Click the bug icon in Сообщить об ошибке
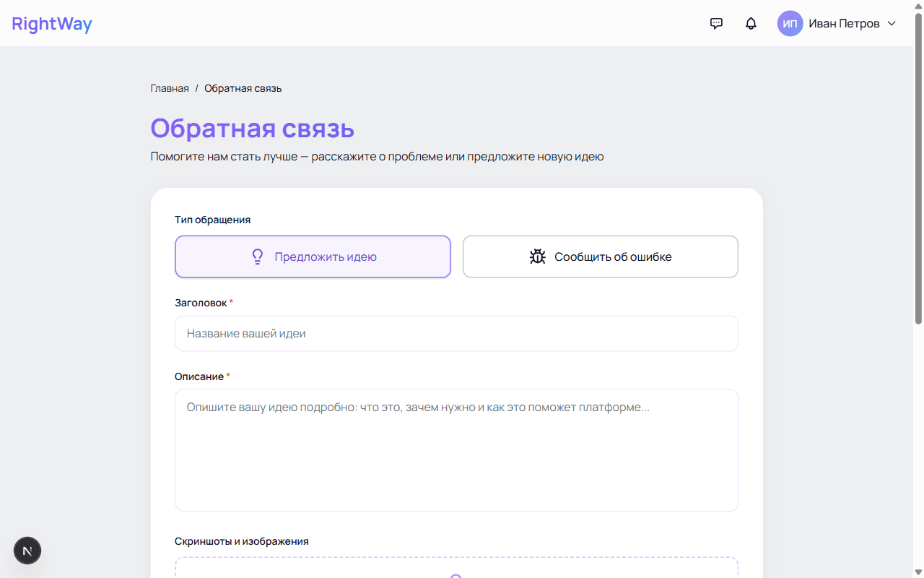Image resolution: width=924 pixels, height=578 pixels. tap(537, 256)
